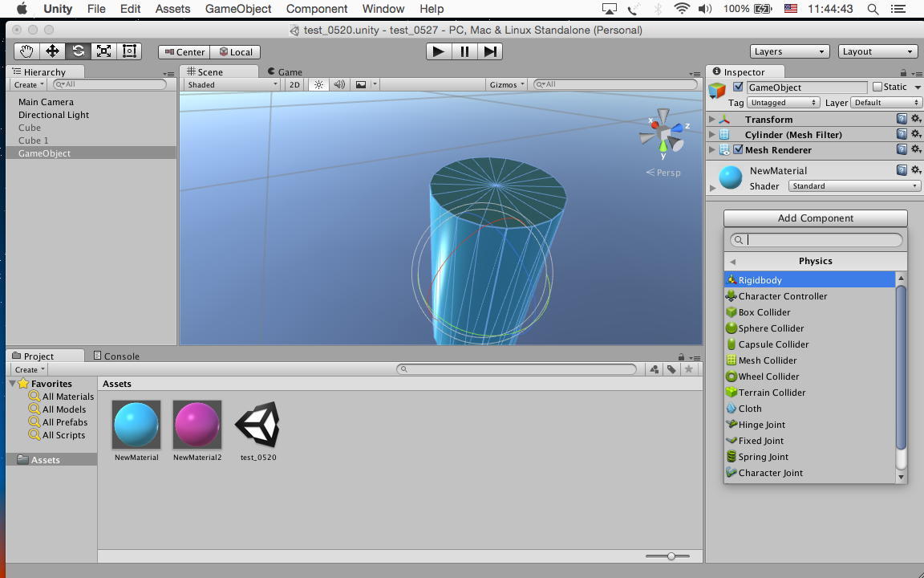Screen dimensions: 924x578
Task: Select the Hand tool in toolbar
Action: [x=26, y=51]
